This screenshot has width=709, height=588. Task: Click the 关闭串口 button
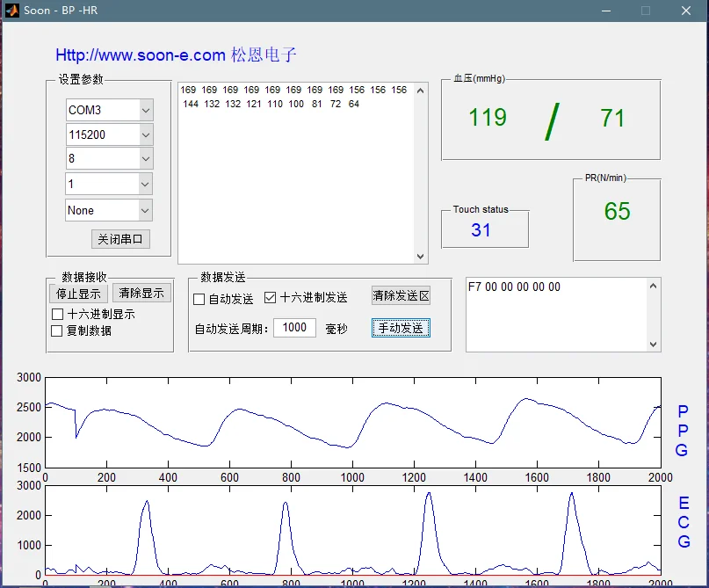pos(120,239)
